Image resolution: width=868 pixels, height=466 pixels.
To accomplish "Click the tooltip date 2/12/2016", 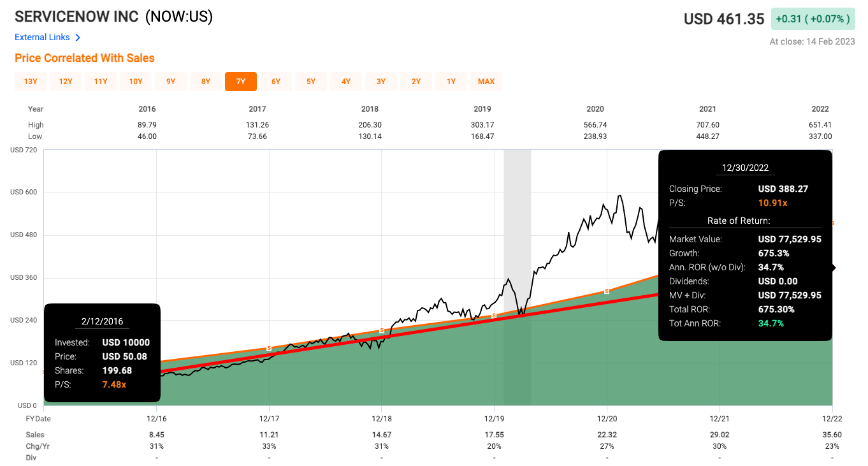I will click(102, 321).
